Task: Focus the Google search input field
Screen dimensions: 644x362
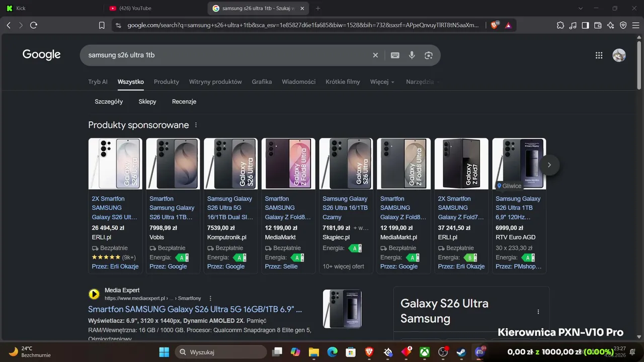Action: [226, 55]
